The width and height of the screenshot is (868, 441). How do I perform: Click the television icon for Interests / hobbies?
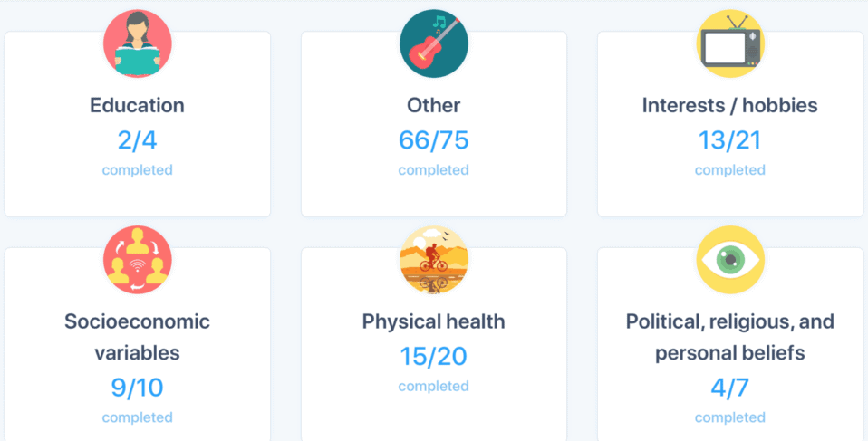[730, 43]
